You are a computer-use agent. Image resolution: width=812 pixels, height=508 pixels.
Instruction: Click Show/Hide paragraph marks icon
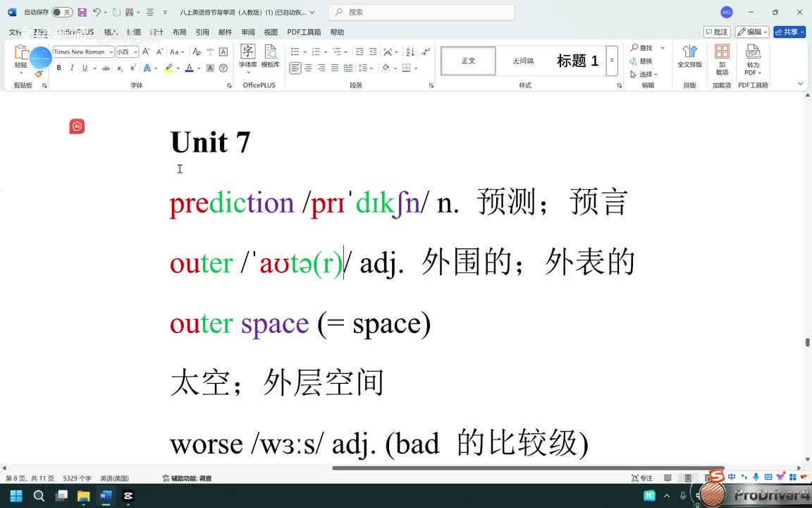(x=426, y=52)
